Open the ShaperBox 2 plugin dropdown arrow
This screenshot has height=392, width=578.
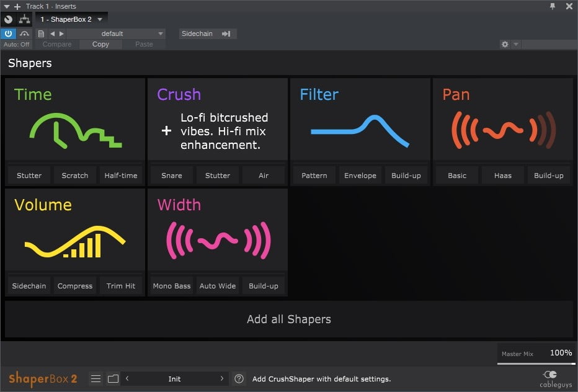tap(100, 19)
